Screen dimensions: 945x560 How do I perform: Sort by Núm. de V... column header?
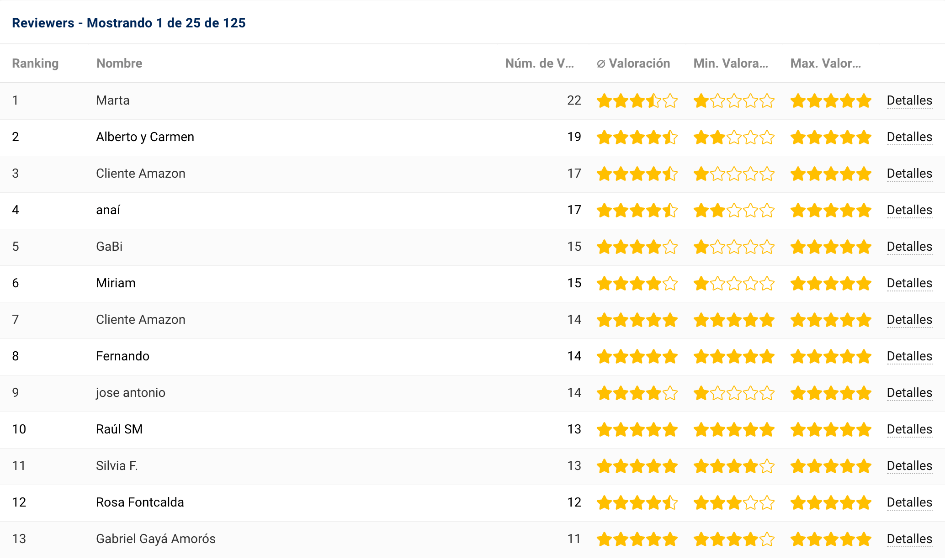pyautogui.click(x=539, y=63)
